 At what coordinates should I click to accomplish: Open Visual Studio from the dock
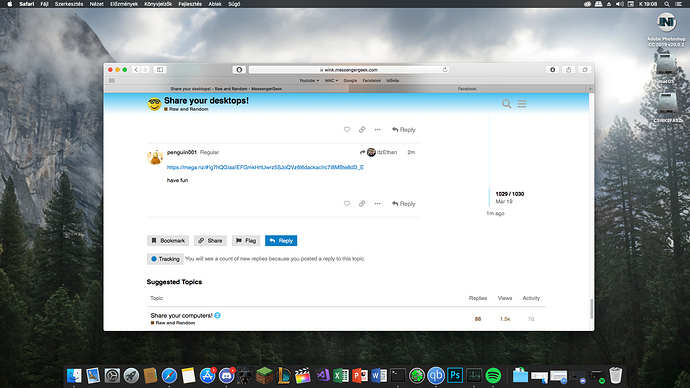[322, 376]
